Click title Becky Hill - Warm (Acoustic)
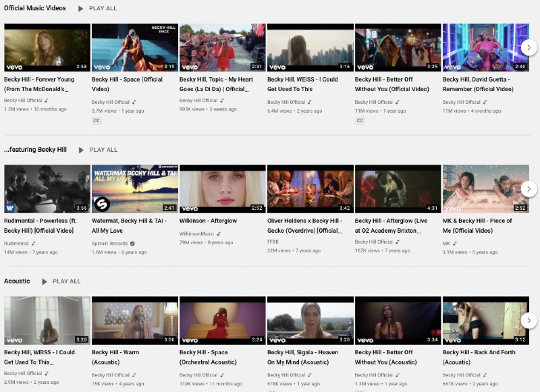This screenshot has height=392, width=540. point(115,357)
